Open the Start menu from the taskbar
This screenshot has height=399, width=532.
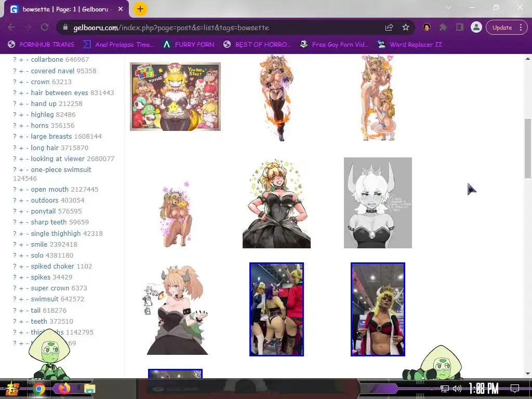click(x=13, y=389)
